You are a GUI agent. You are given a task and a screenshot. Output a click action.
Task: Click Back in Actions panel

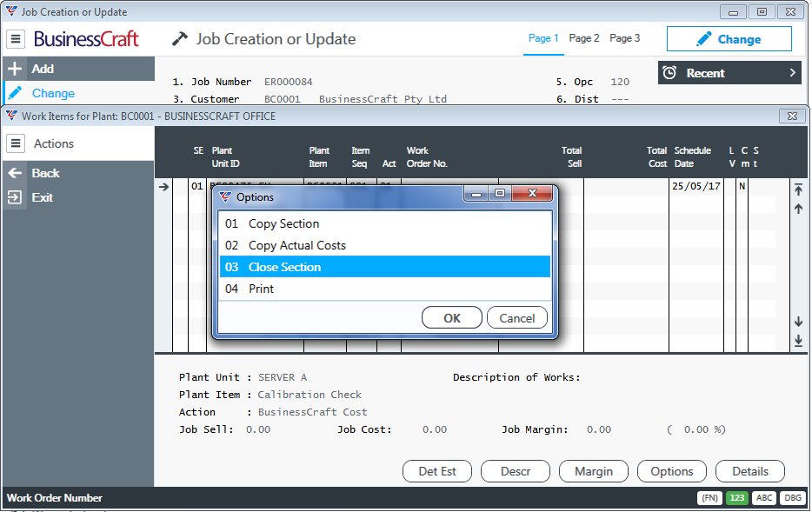(x=79, y=173)
